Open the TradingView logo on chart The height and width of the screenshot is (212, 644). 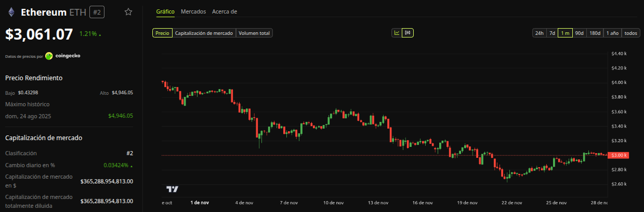[173, 189]
